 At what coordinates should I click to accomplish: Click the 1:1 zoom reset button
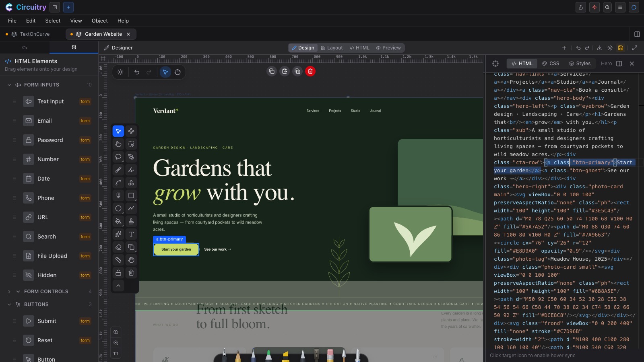[x=116, y=354]
